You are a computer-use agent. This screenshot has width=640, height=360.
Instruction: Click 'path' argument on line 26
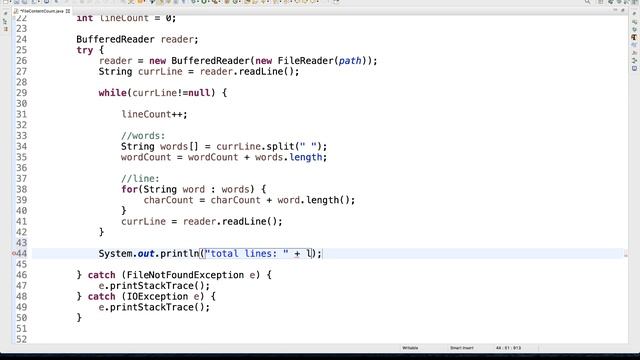point(350,61)
